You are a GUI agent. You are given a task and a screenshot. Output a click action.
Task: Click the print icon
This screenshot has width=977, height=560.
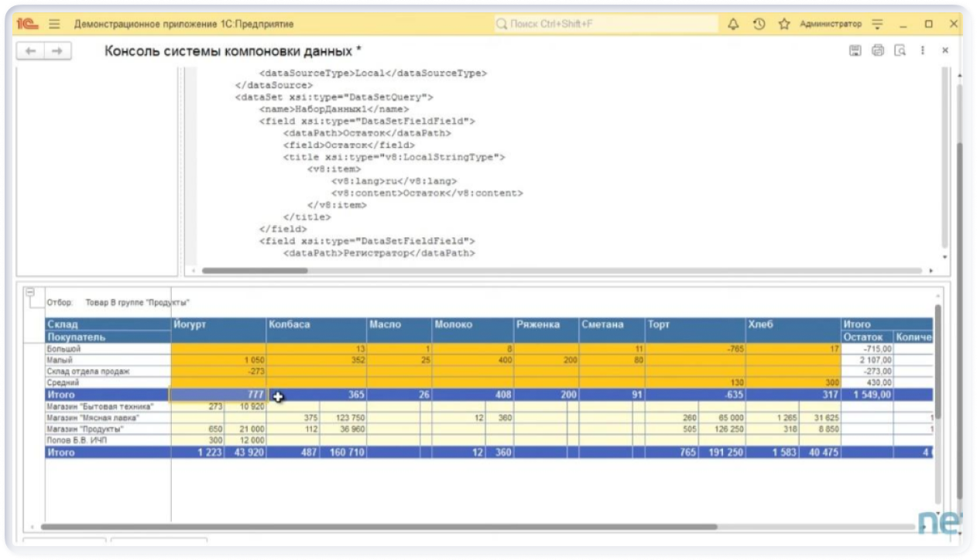(877, 50)
